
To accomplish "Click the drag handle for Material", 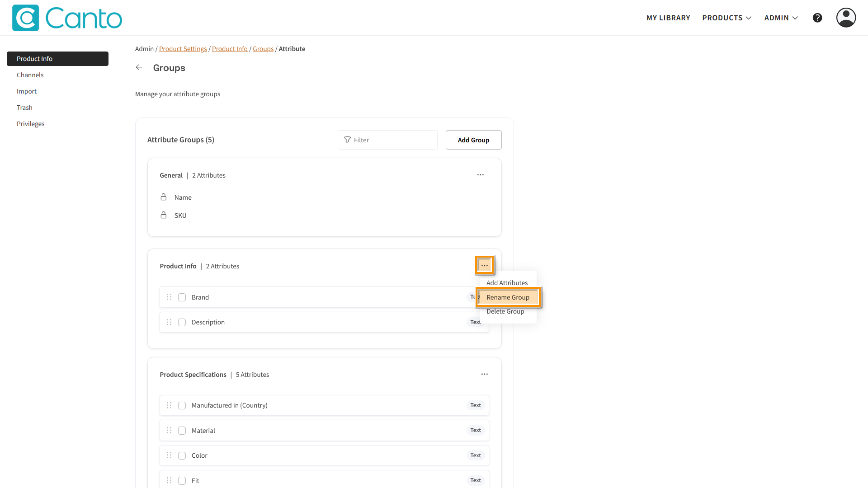I will point(169,430).
